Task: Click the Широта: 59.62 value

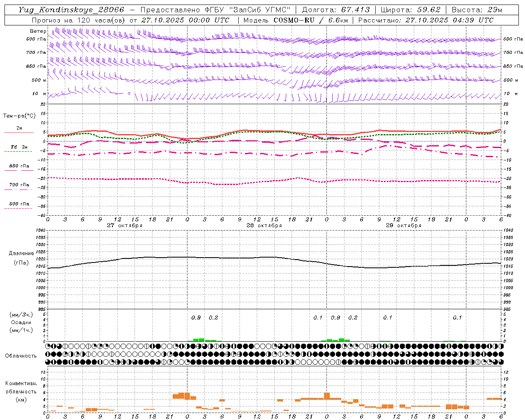Action: click(411, 10)
